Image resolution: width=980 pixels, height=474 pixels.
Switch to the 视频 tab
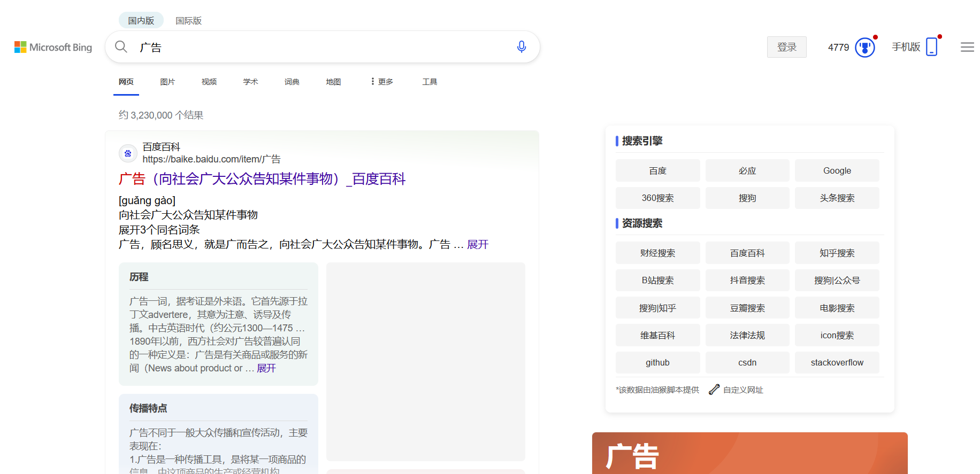coord(209,82)
